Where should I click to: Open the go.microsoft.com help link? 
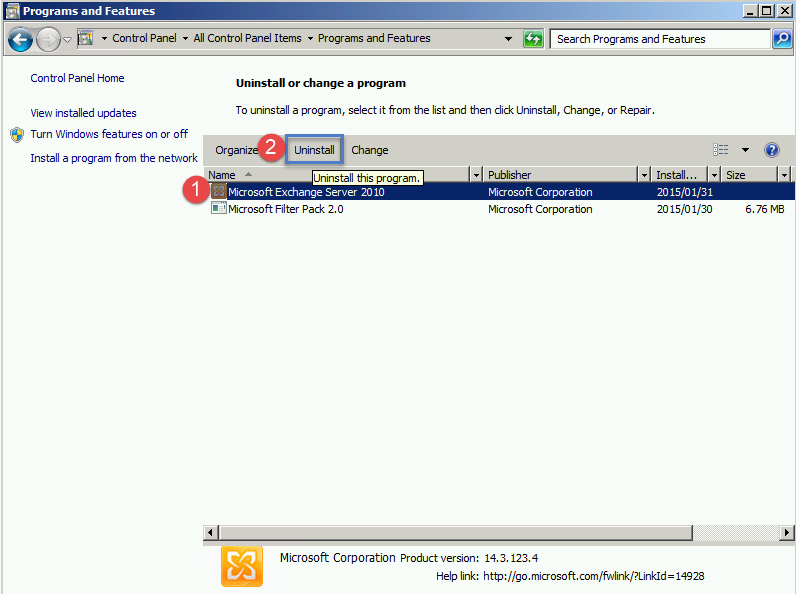click(x=593, y=576)
